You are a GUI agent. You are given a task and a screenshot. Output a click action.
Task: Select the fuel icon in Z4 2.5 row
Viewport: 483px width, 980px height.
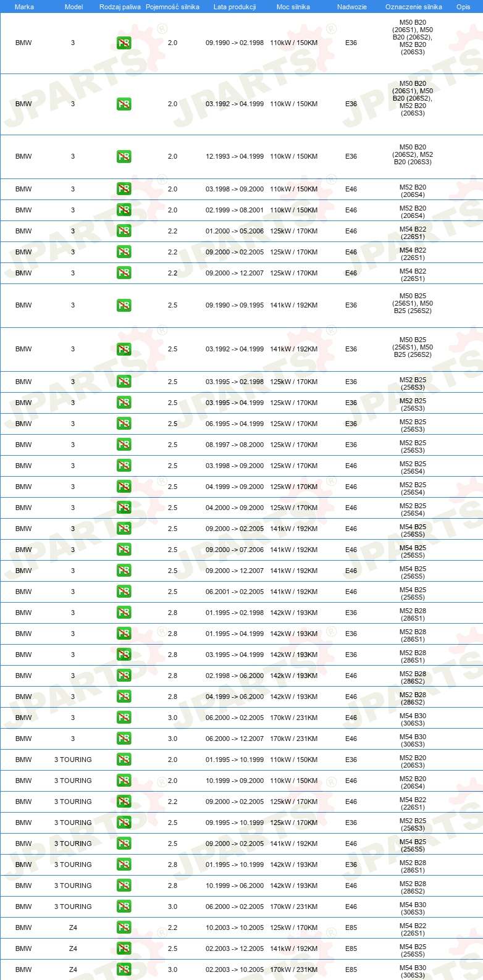point(124,949)
